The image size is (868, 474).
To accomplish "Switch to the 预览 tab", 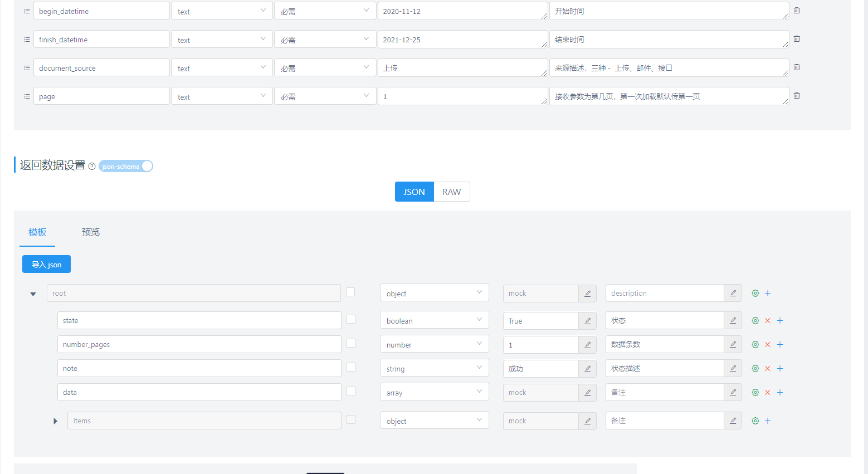I will pyautogui.click(x=90, y=232).
